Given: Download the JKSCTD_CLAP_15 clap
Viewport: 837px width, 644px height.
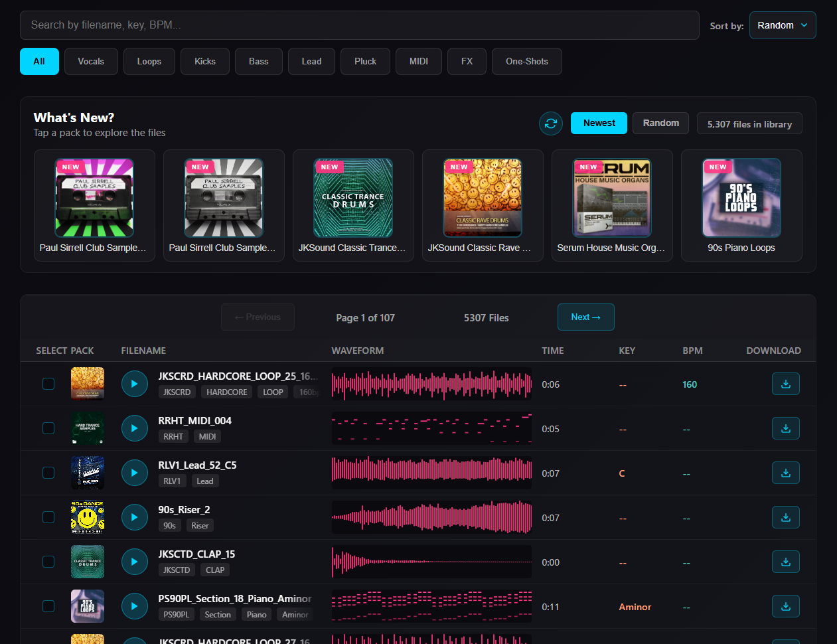Looking at the screenshot, I should click(x=786, y=562).
